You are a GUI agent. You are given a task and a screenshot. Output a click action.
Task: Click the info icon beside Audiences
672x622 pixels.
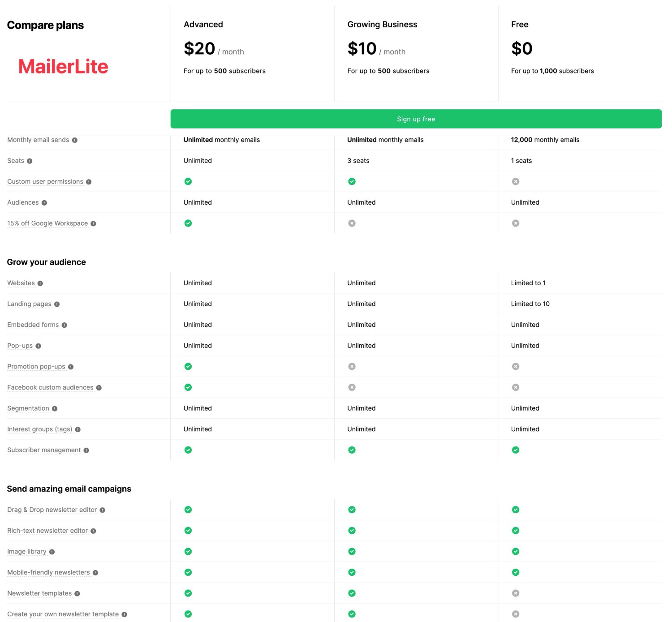click(x=44, y=203)
